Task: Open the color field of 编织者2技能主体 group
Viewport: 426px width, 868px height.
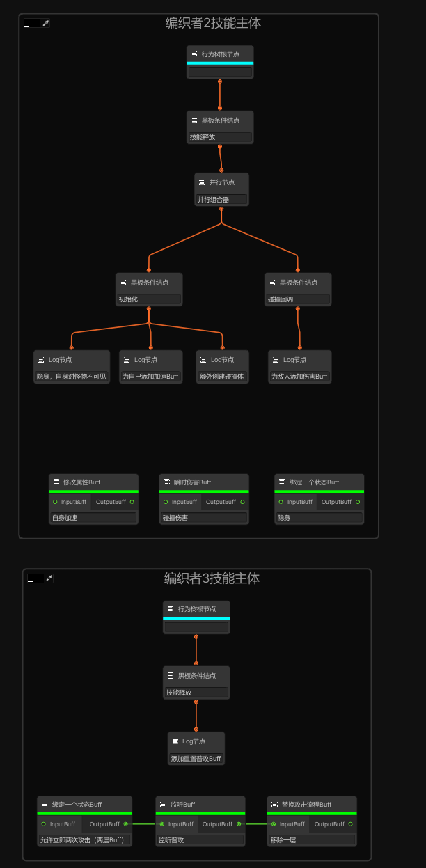Action: point(32,23)
